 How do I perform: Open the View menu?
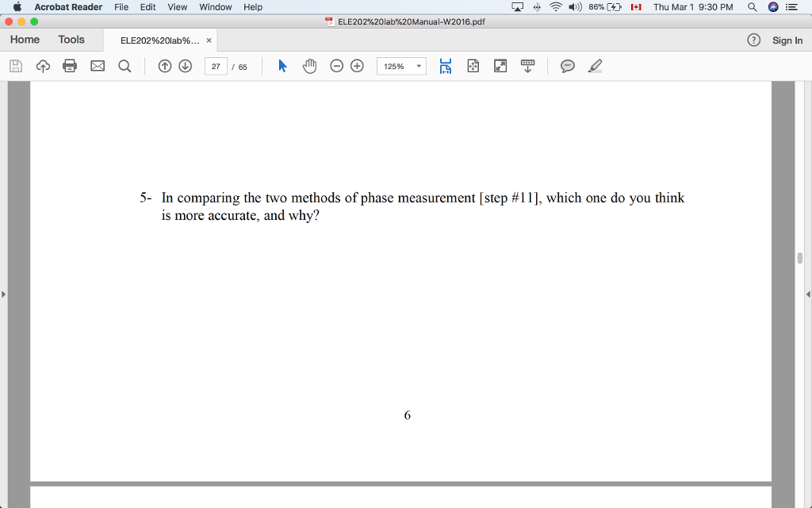pos(177,7)
